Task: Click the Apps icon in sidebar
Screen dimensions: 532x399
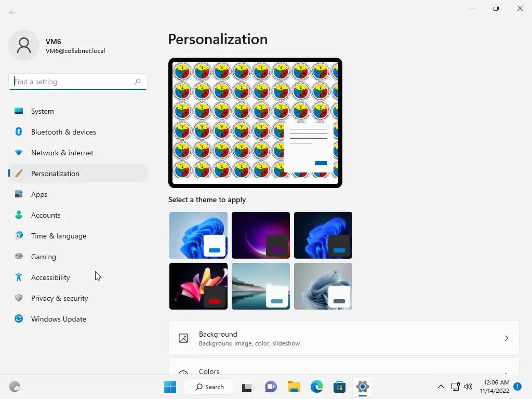Action: coord(19,194)
